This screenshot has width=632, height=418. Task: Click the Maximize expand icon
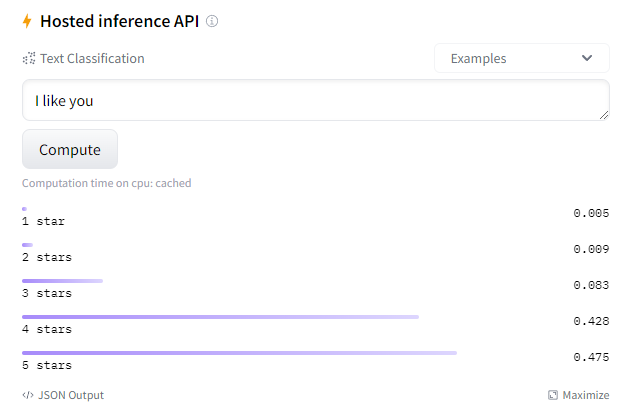553,395
